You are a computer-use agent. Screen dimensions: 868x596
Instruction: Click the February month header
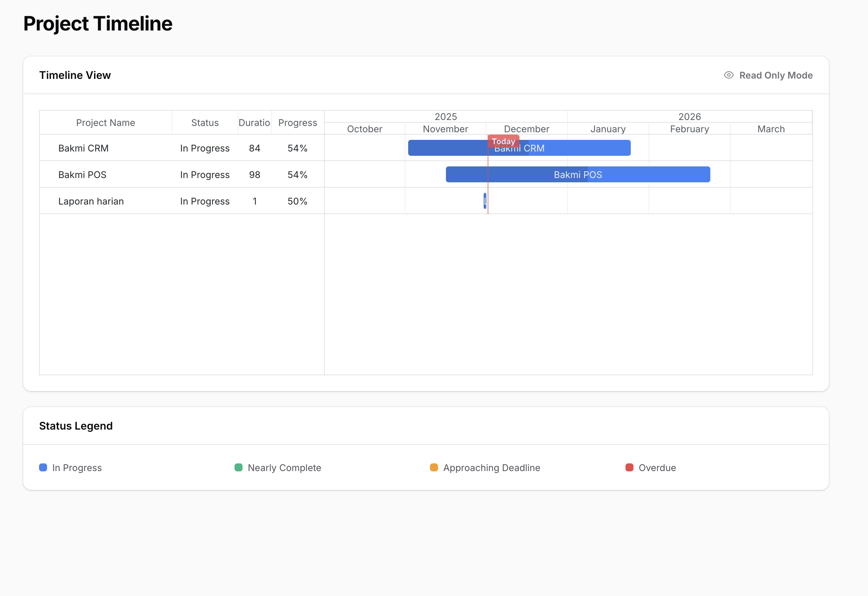[x=689, y=129]
